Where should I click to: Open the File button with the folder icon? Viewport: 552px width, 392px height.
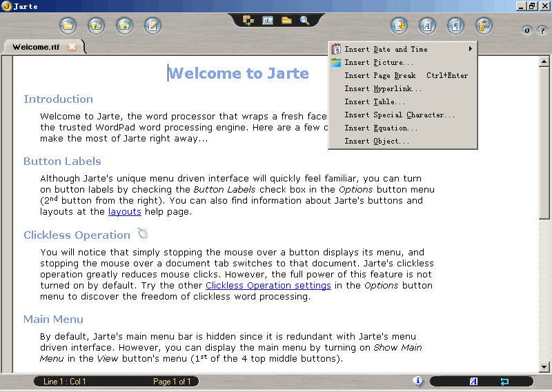68,26
